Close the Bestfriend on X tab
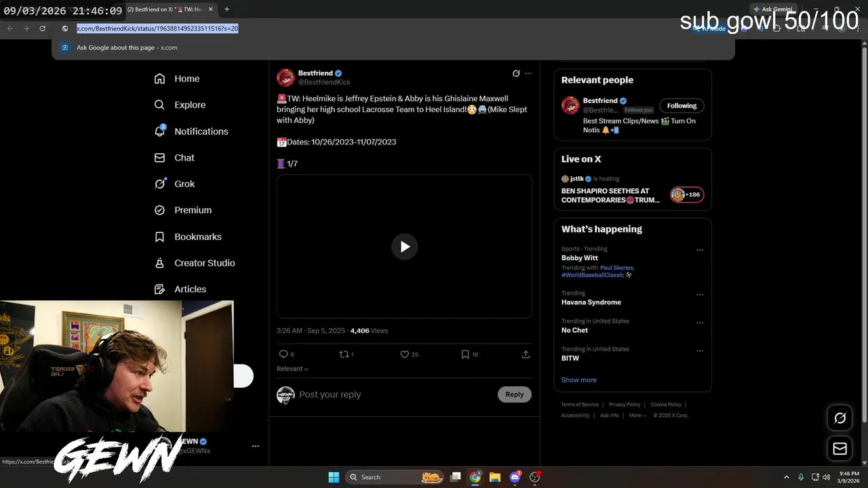The image size is (868, 488). coord(210,9)
